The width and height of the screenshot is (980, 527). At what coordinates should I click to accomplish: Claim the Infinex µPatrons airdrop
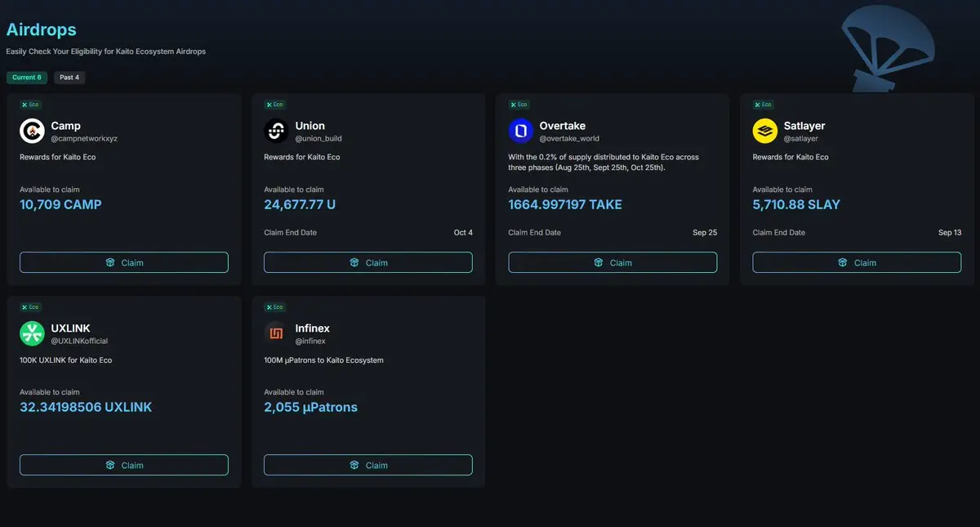pos(368,465)
